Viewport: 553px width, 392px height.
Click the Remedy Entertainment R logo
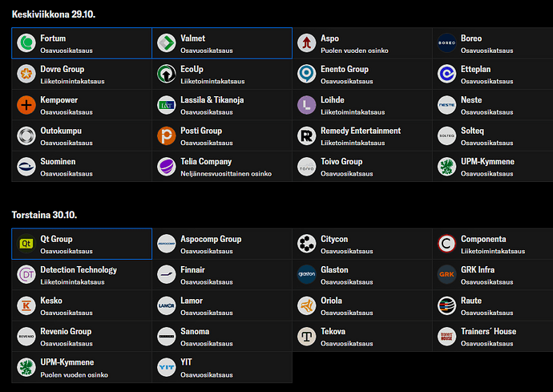click(x=307, y=135)
